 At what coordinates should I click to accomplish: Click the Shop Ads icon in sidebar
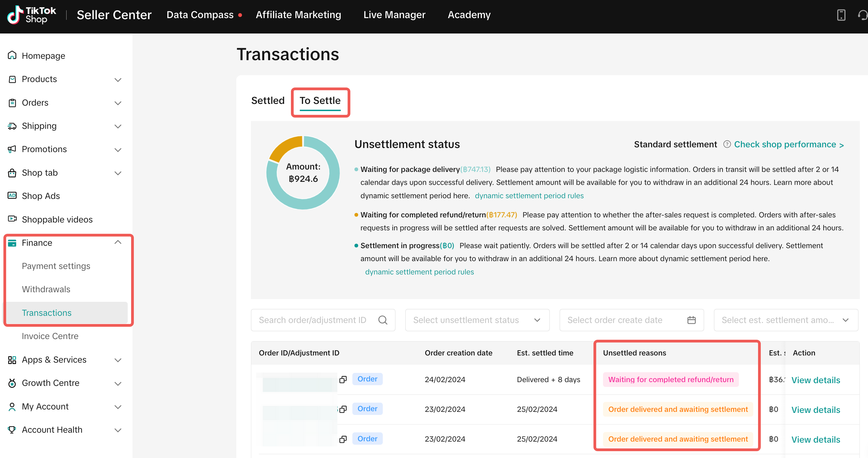(x=12, y=196)
